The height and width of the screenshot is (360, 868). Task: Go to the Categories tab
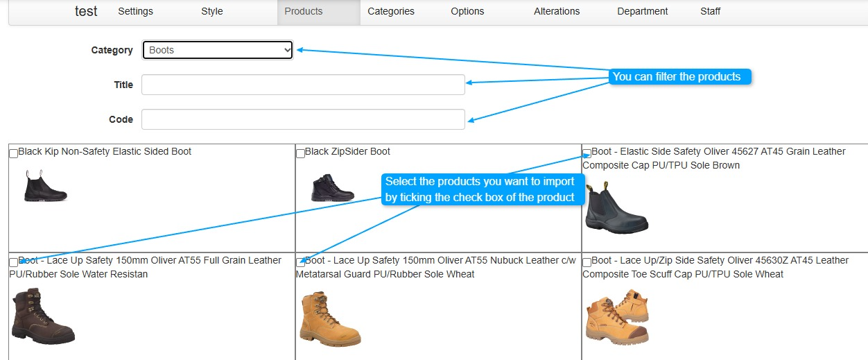[x=391, y=11]
